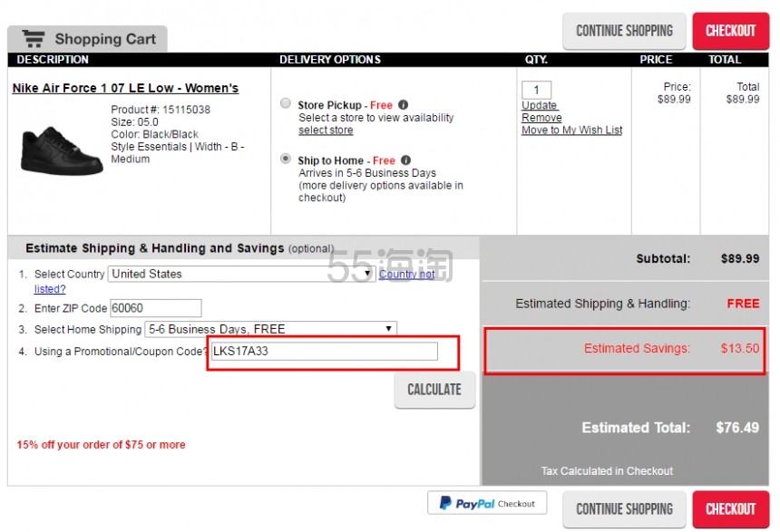
Task: Remove the item from cart
Action: [541, 118]
